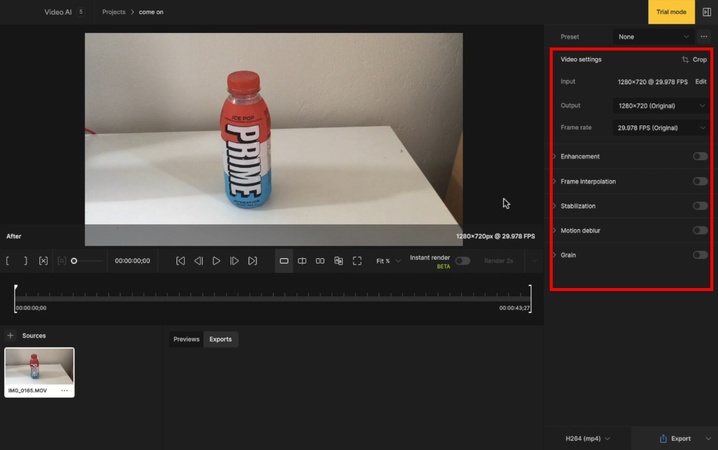Expand Enhancement section

coord(554,157)
